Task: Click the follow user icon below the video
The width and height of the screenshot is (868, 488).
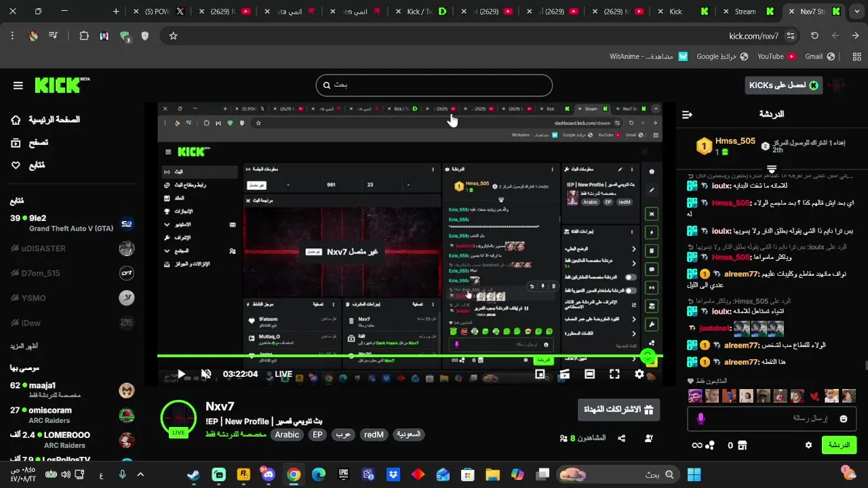Action: (649, 439)
